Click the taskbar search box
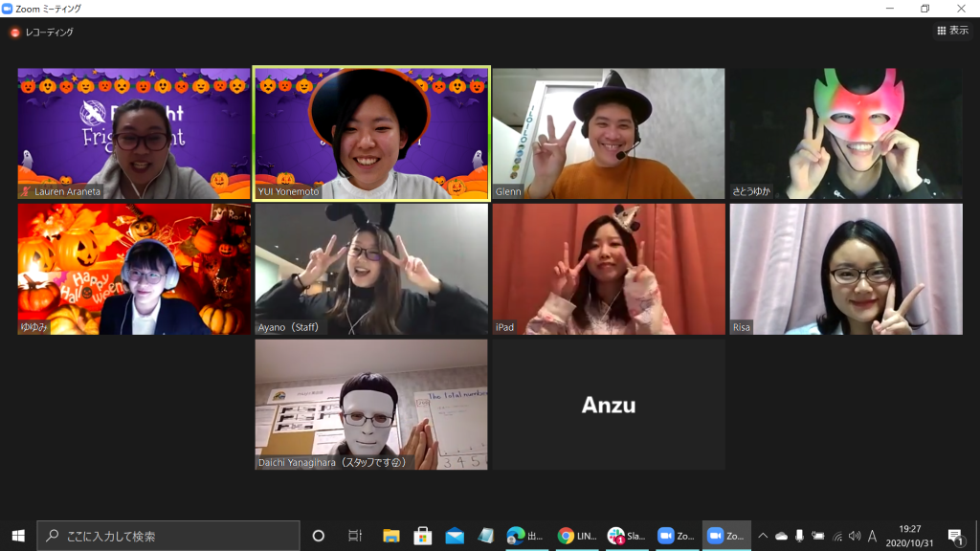Screen dimensions: 980x551 coord(167,536)
